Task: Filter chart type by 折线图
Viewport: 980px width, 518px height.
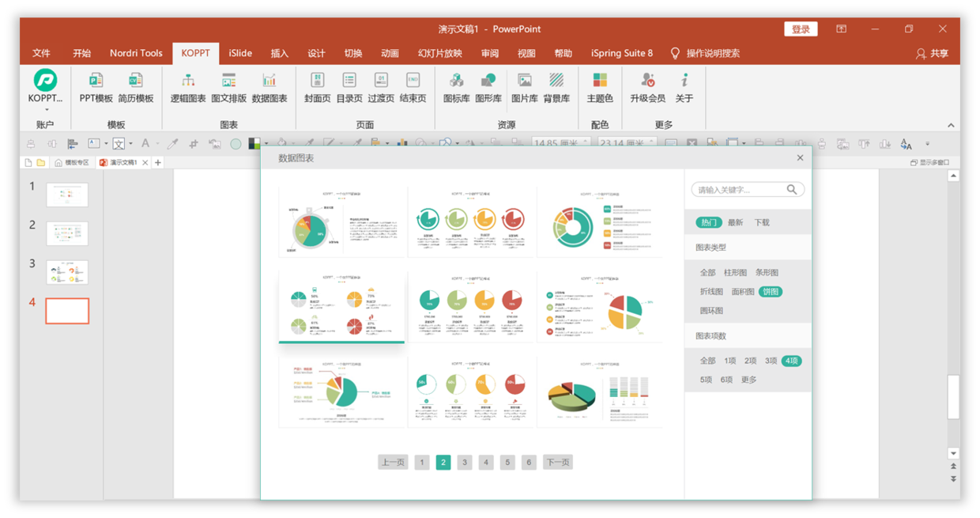Action: (x=711, y=292)
